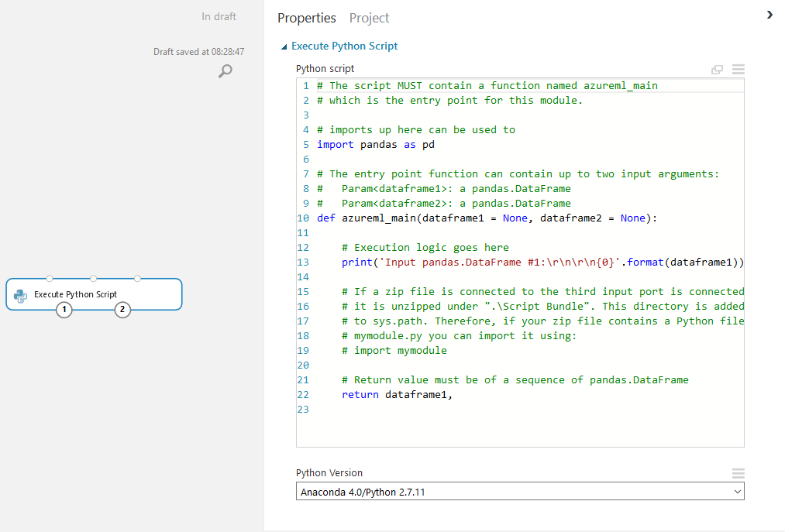Click the third input port of module
This screenshot has width=785, height=532.
coord(137,278)
